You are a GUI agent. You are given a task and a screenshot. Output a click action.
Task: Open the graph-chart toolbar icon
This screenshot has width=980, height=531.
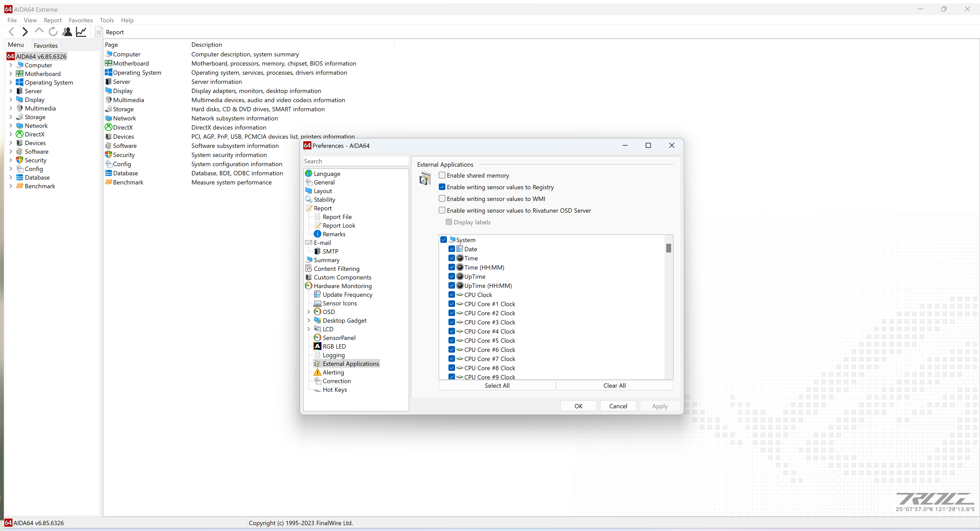pyautogui.click(x=81, y=32)
